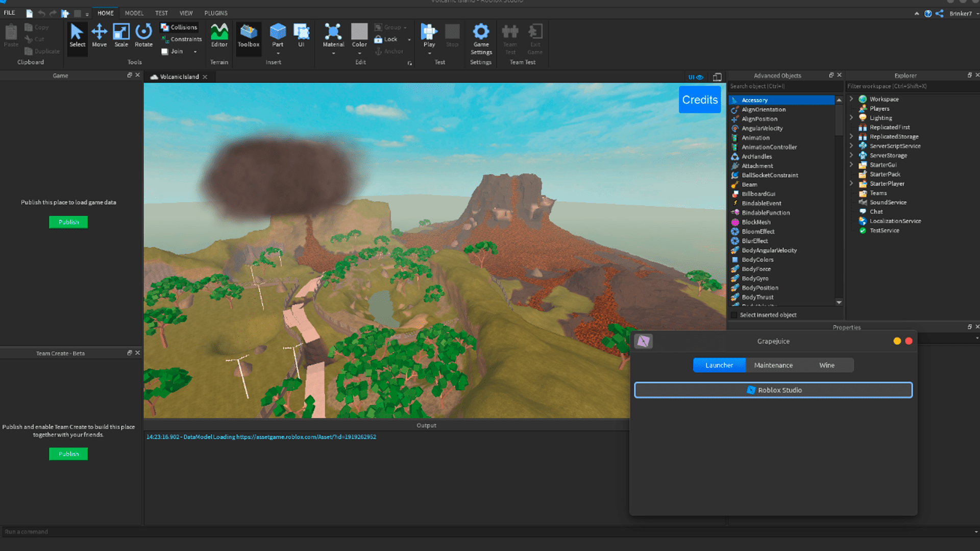The width and height of the screenshot is (980, 551).
Task: Expand ReplicatedStorage in Explorer tree
Action: [x=852, y=137]
